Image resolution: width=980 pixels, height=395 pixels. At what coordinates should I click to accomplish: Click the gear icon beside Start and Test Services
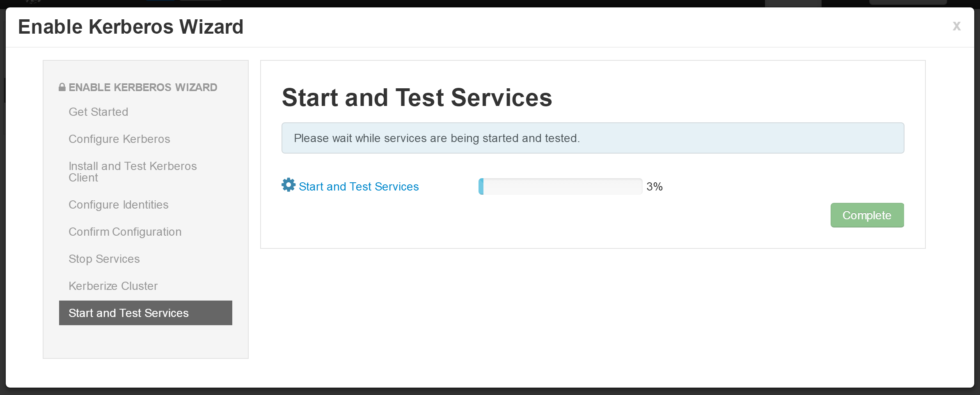(289, 185)
